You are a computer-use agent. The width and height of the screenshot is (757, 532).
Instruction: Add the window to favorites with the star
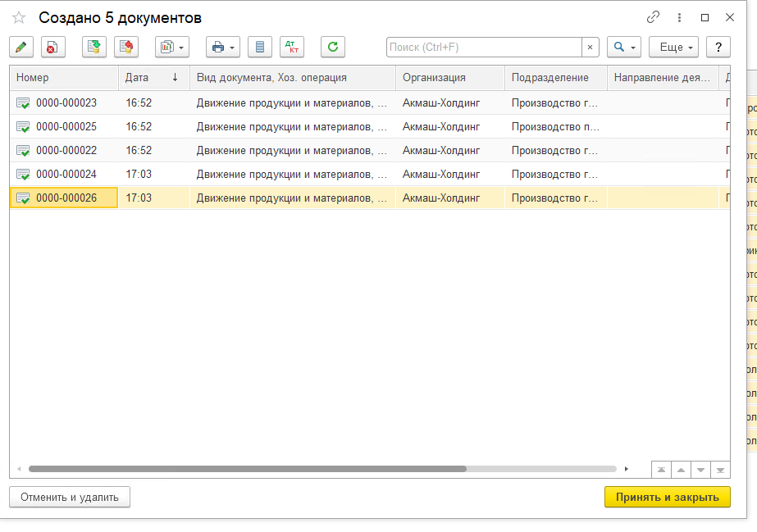click(x=19, y=18)
